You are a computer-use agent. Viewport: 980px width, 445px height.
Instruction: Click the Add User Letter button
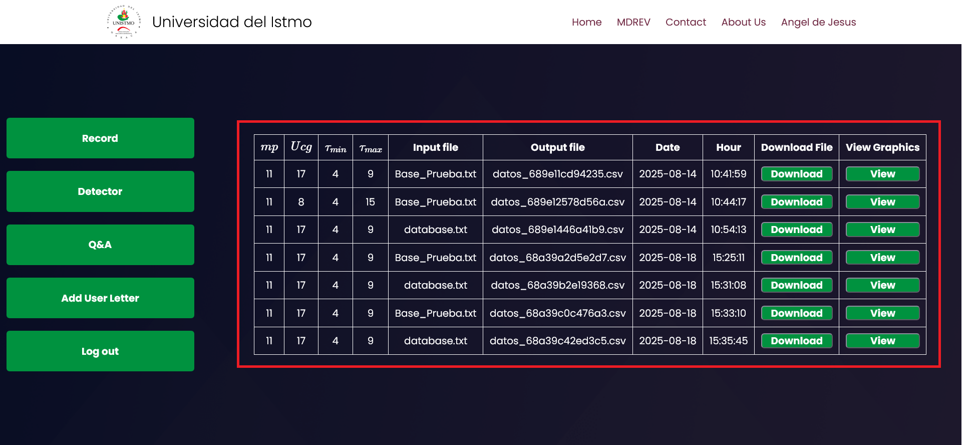(100, 298)
